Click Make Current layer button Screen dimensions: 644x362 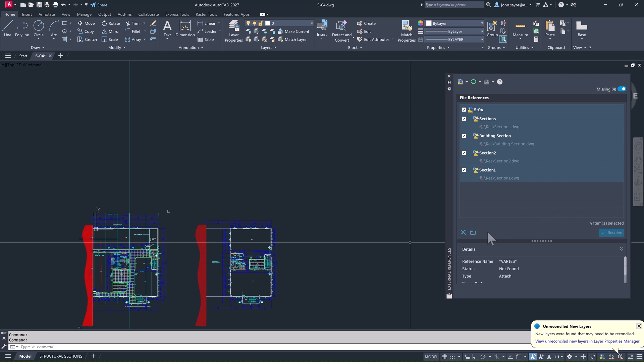click(294, 31)
